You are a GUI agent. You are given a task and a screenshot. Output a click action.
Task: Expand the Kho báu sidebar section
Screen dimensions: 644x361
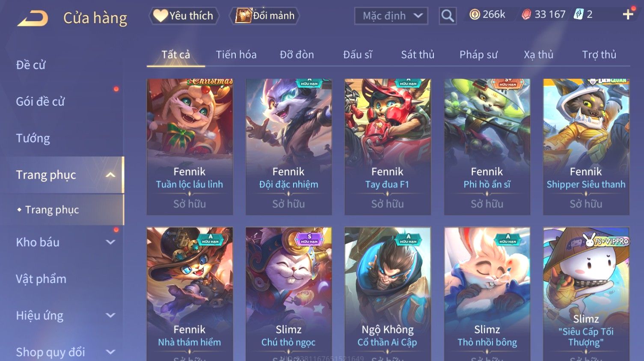coord(110,242)
